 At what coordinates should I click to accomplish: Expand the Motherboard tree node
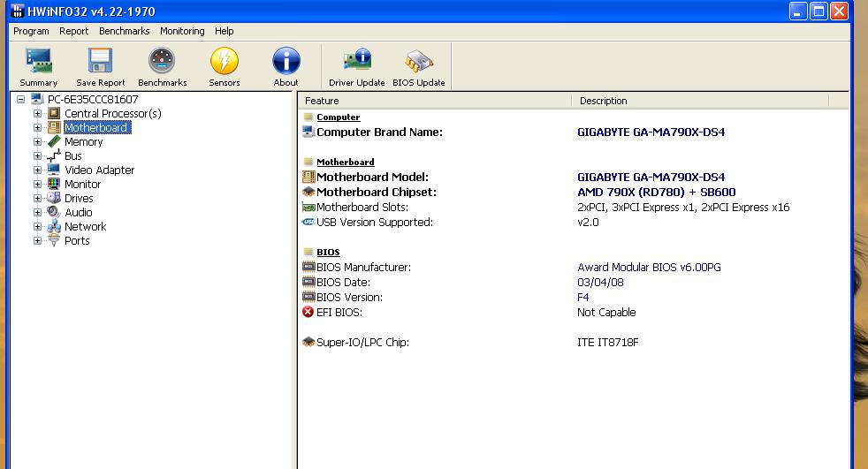(x=38, y=128)
